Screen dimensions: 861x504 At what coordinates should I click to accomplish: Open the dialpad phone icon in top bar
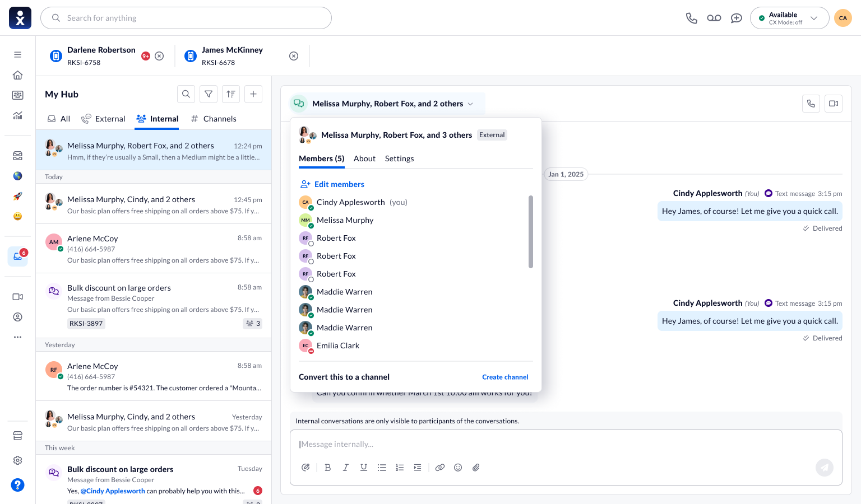tap(692, 18)
